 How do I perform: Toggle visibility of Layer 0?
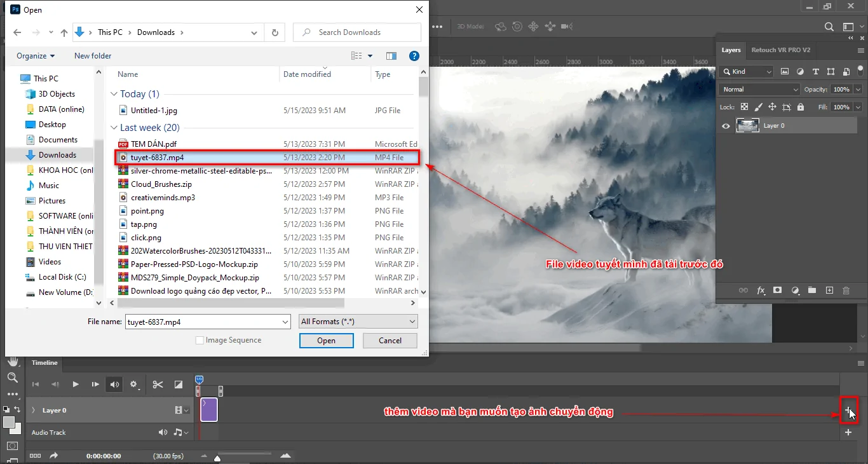(x=725, y=125)
